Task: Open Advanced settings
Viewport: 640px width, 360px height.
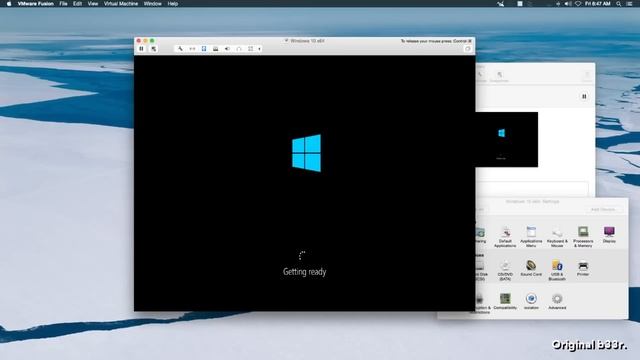Action: pos(557,301)
